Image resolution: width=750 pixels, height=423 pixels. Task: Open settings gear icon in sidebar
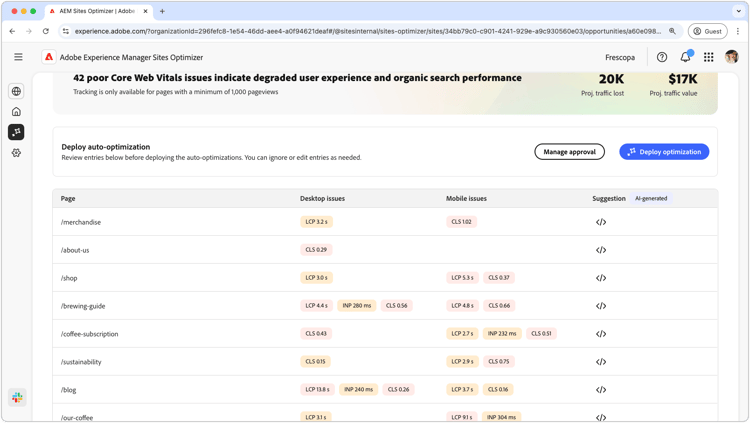[16, 153]
